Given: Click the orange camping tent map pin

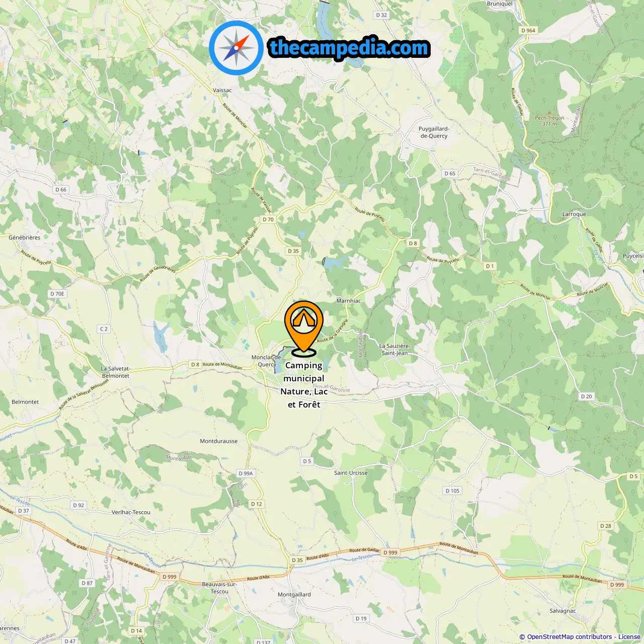Looking at the screenshot, I should (x=304, y=328).
